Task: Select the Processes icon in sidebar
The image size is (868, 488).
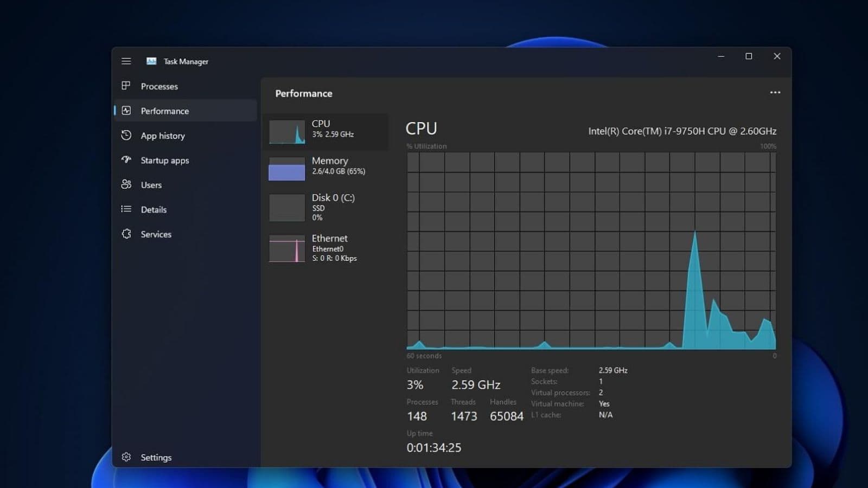Action: 126,86
